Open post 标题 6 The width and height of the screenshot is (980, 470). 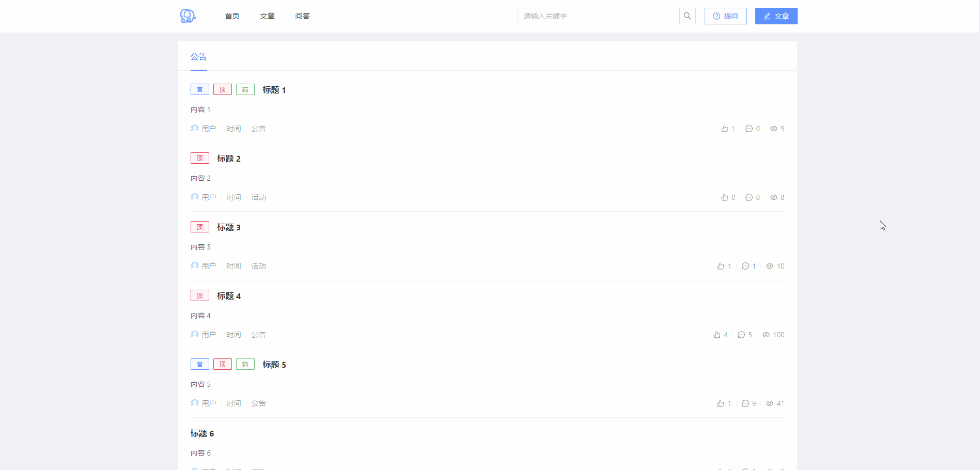pos(202,433)
